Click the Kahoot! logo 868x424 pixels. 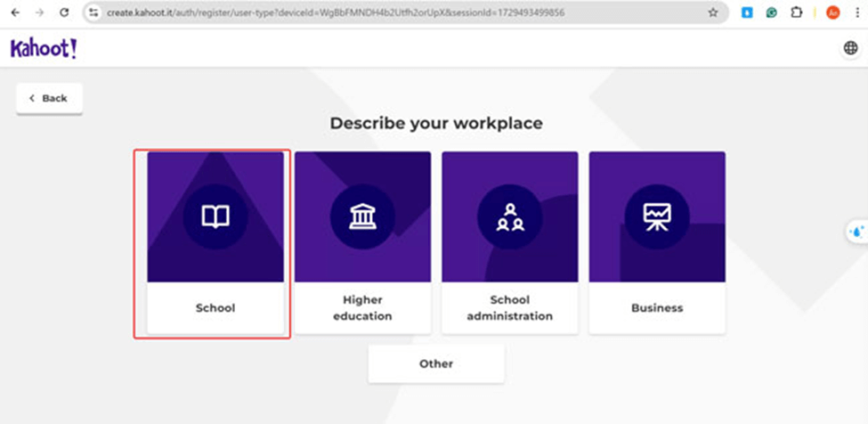point(44,49)
